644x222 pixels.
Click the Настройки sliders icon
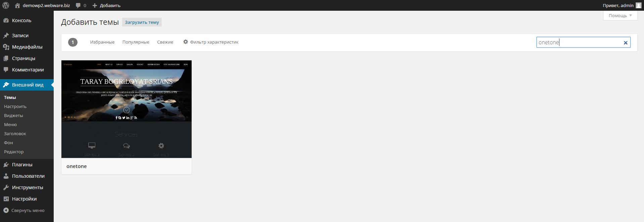pyautogui.click(x=6, y=199)
